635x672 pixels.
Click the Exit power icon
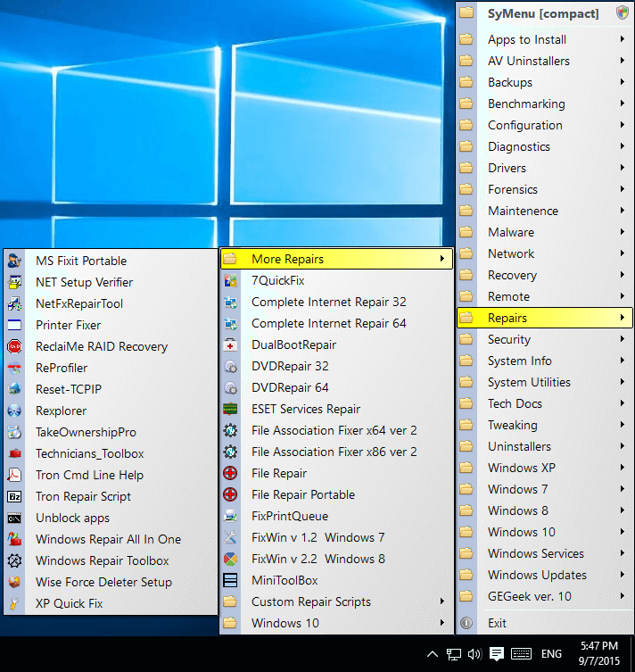coord(466,623)
